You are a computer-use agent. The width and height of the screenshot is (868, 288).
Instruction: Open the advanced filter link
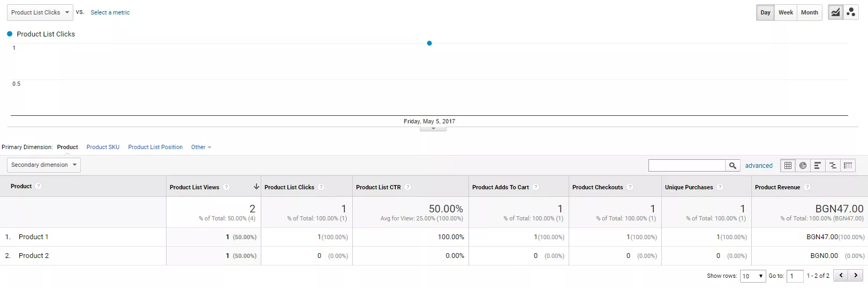[759, 166]
